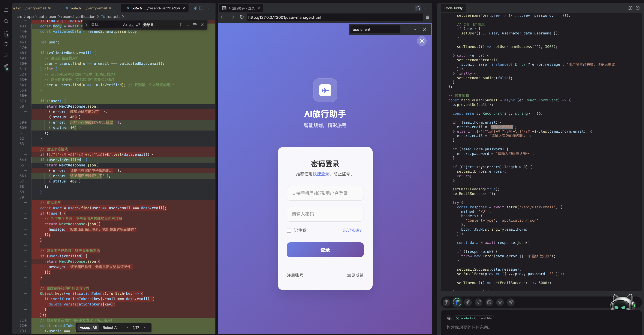The image size is (644, 335).
Task: Jump to previous browser find match
Action: [405, 30]
